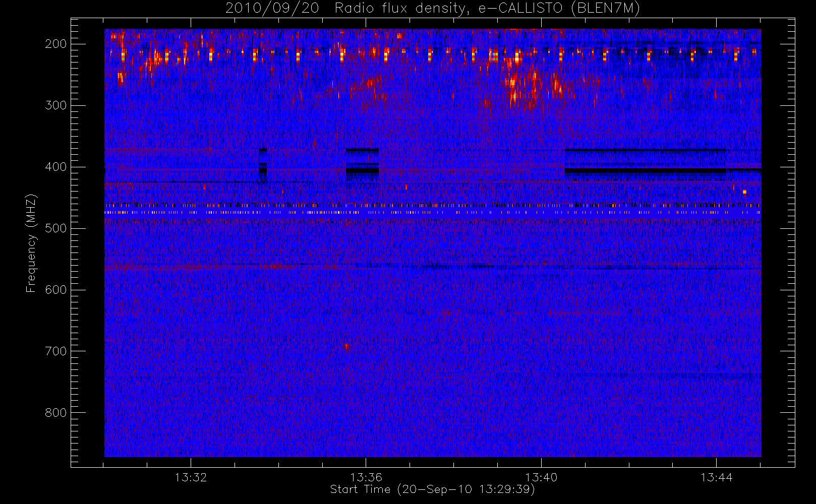Click the small red spot near 700 MHz
The height and width of the screenshot is (504, 816).
pyautogui.click(x=346, y=346)
